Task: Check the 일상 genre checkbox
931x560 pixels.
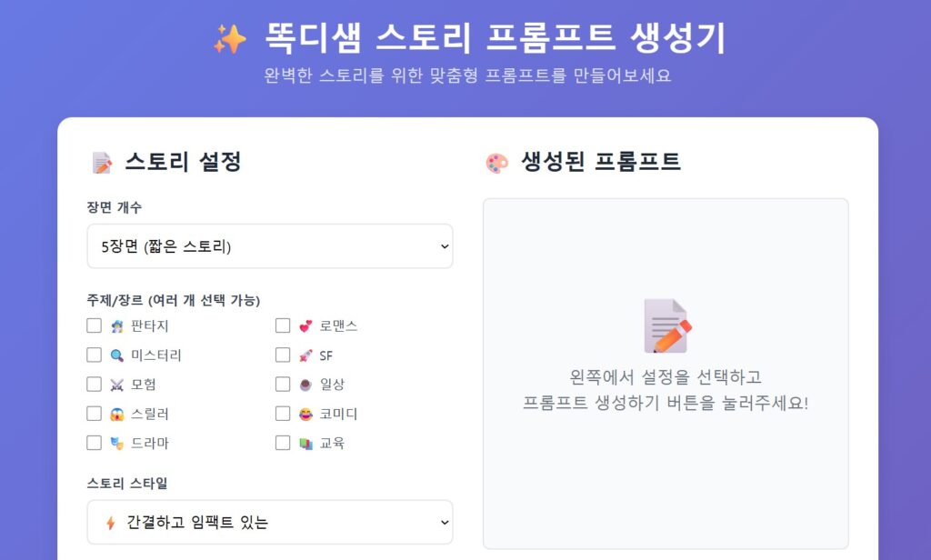Action: 283,385
